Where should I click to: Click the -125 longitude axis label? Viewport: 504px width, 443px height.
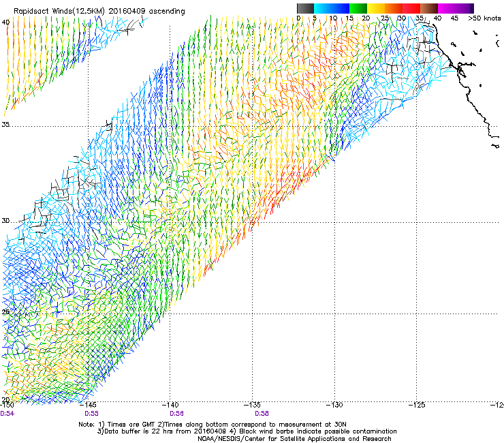[x=417, y=405]
